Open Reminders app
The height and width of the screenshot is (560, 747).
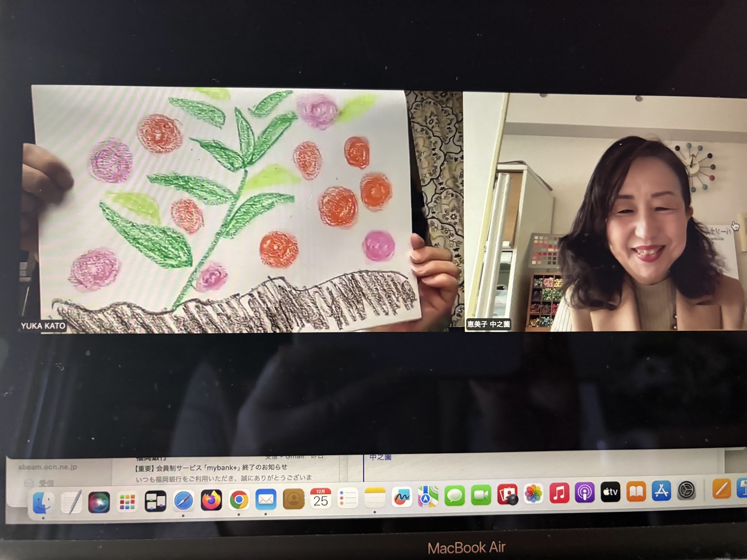point(348,498)
